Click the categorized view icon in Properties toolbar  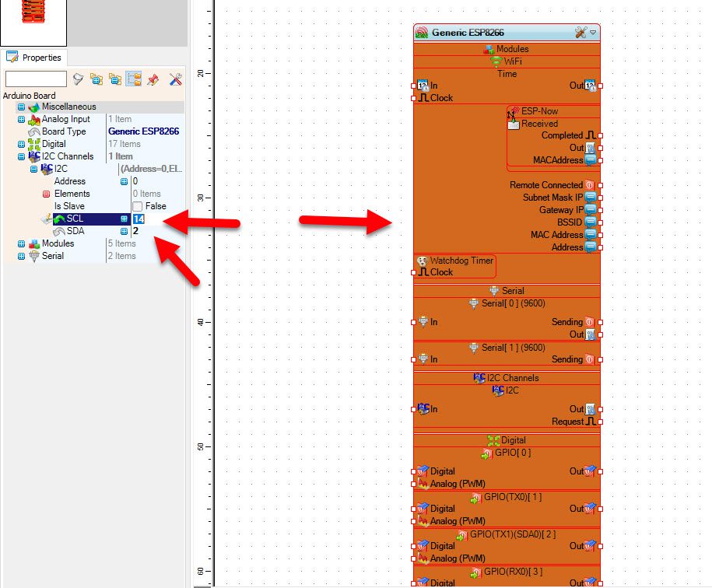point(134,79)
